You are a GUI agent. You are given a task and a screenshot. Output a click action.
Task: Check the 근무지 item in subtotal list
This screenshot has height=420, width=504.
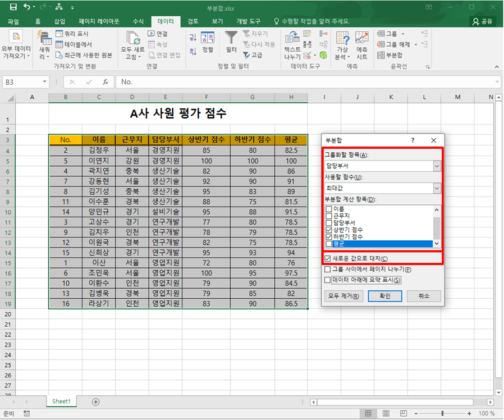coord(329,216)
